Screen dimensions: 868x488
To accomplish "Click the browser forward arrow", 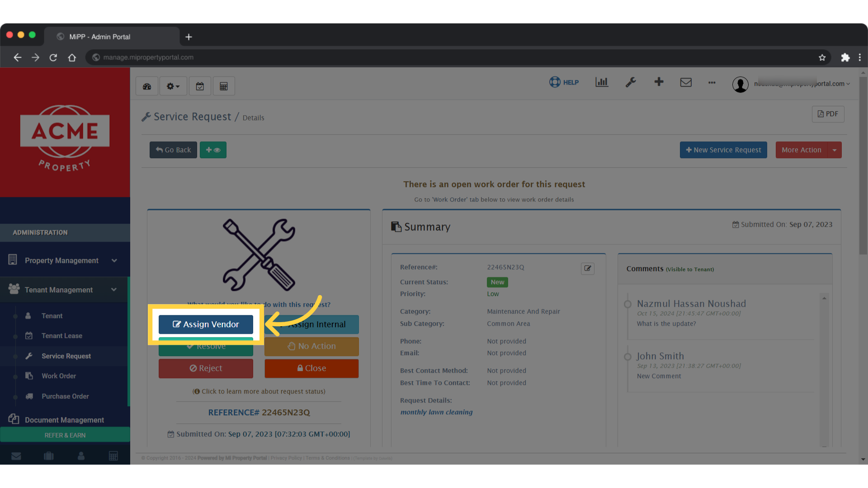I will click(35, 57).
